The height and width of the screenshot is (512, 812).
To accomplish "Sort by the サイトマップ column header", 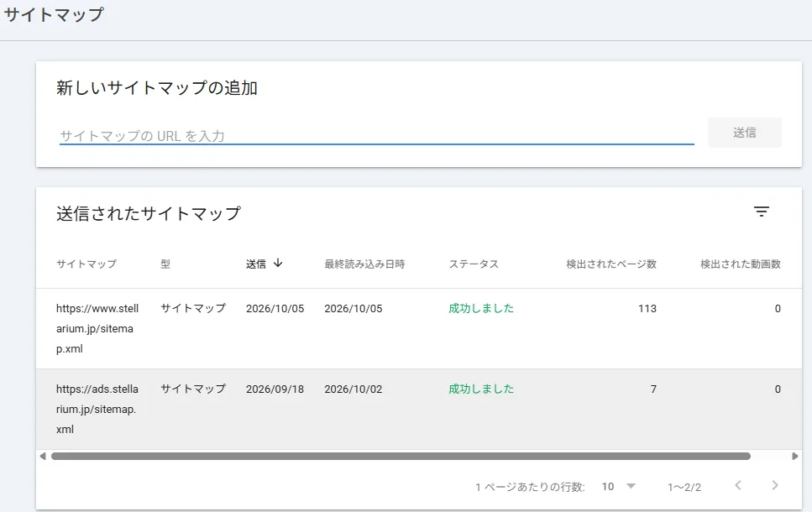I will click(x=86, y=264).
